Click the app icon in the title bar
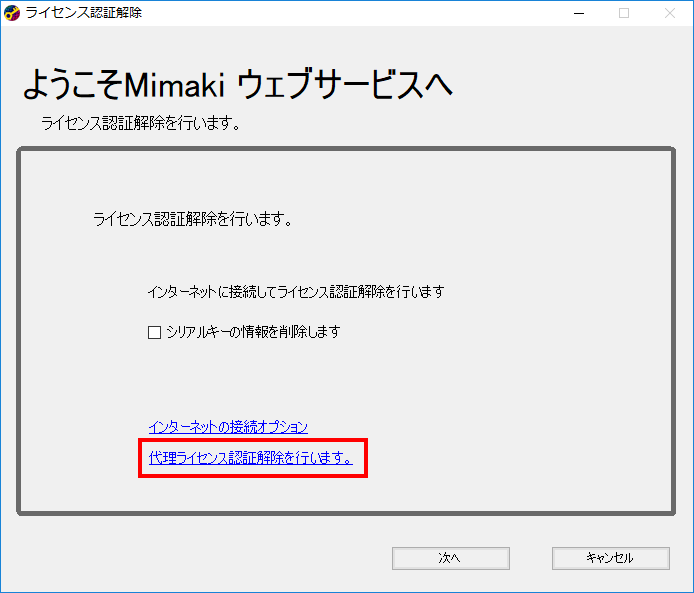The width and height of the screenshot is (694, 593). point(12,13)
